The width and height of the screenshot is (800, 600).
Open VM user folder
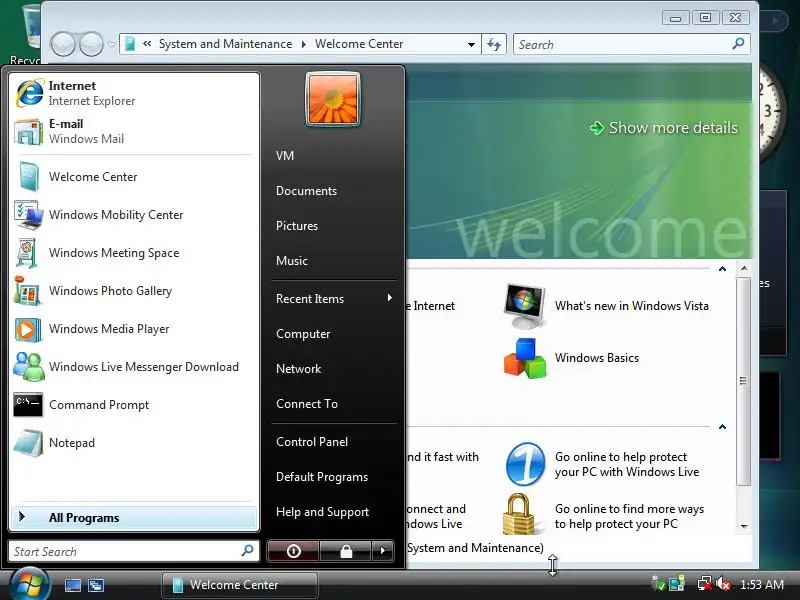(x=334, y=156)
